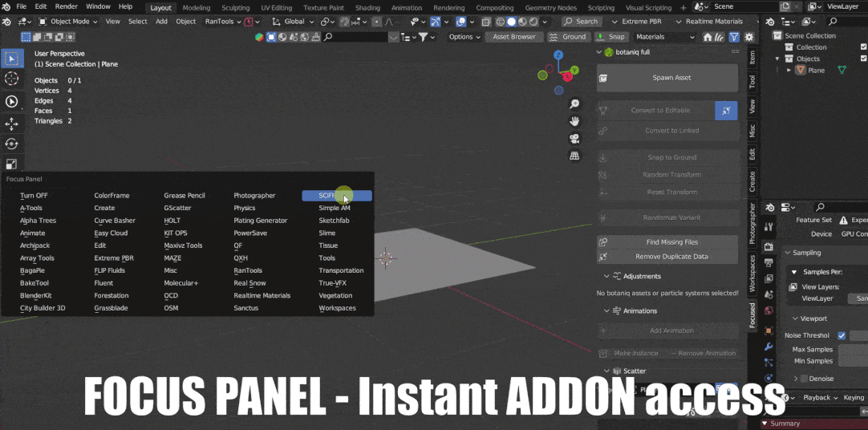868x430 pixels.
Task: Click Remove Duplicate Data button
Action: tap(667, 257)
